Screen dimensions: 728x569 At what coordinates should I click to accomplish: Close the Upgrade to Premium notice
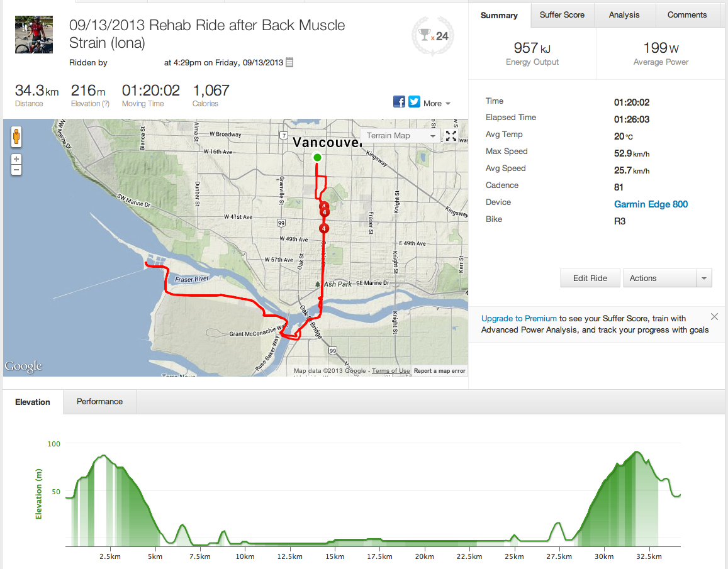tap(714, 317)
